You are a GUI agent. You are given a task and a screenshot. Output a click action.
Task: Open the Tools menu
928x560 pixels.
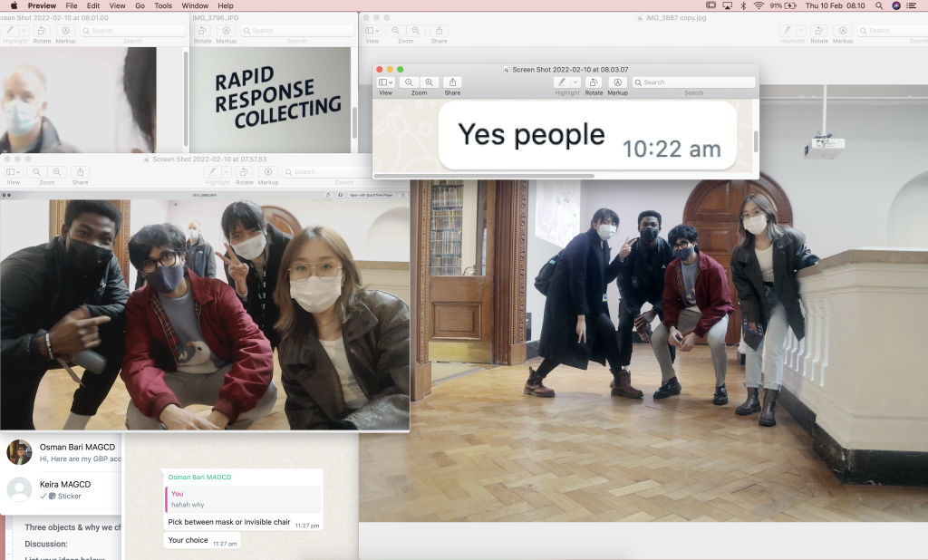pyautogui.click(x=163, y=5)
